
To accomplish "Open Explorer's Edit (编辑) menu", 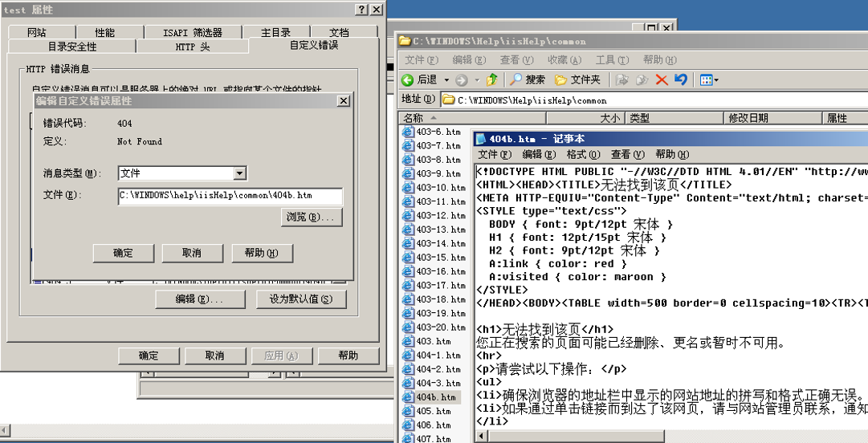I will point(469,59).
